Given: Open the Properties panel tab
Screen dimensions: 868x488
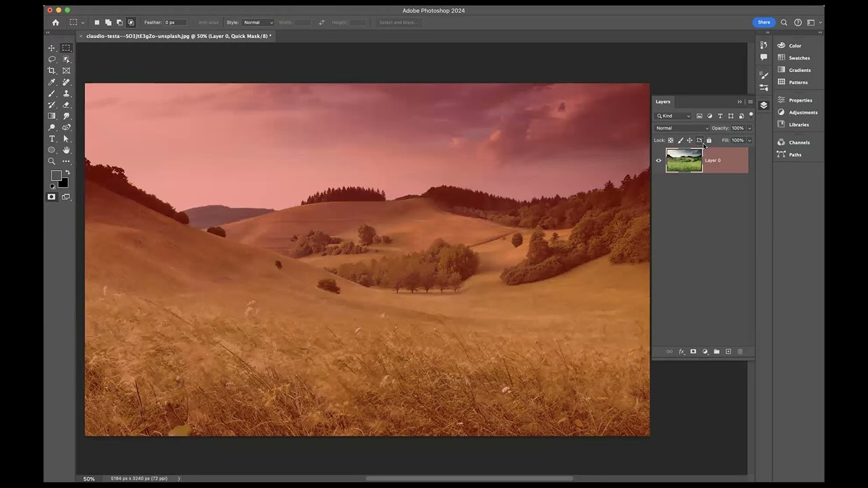Looking at the screenshot, I should (800, 100).
